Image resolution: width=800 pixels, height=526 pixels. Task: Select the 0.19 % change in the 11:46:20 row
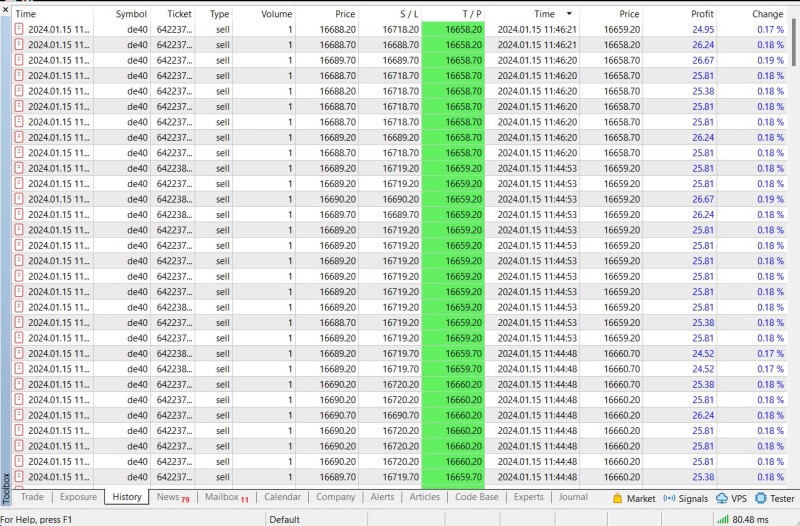[x=770, y=60]
